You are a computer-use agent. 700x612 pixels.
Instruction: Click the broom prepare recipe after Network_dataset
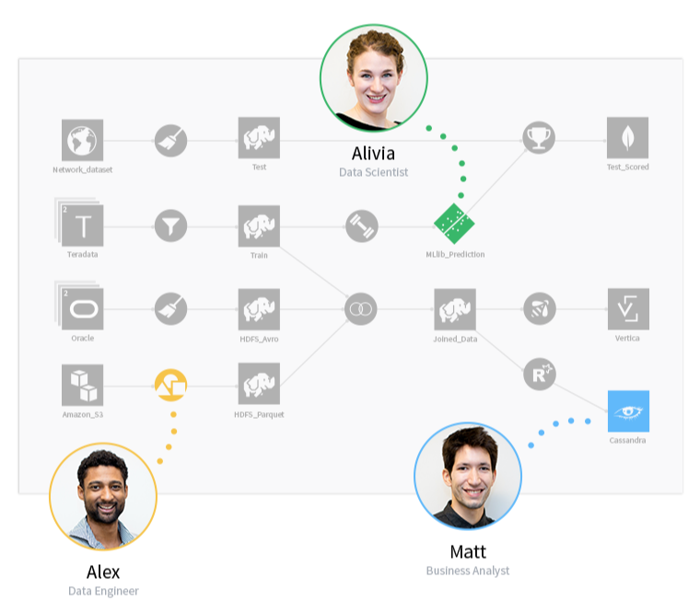tap(170, 141)
